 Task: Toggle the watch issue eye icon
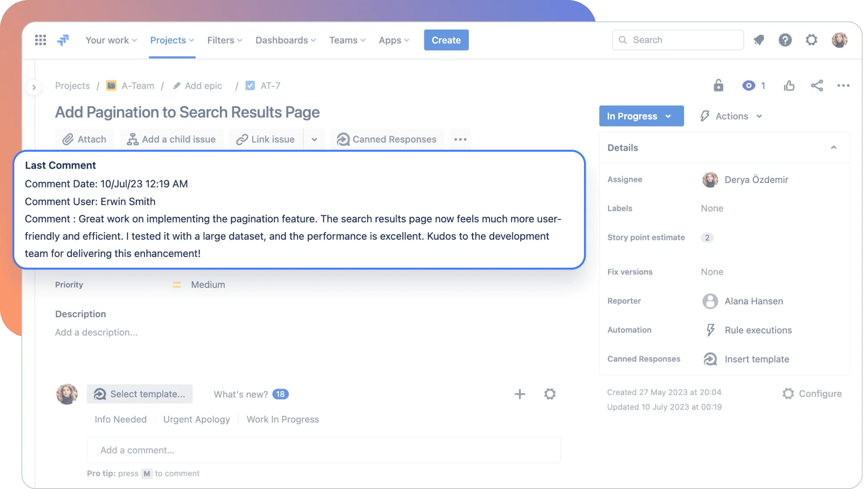[749, 86]
